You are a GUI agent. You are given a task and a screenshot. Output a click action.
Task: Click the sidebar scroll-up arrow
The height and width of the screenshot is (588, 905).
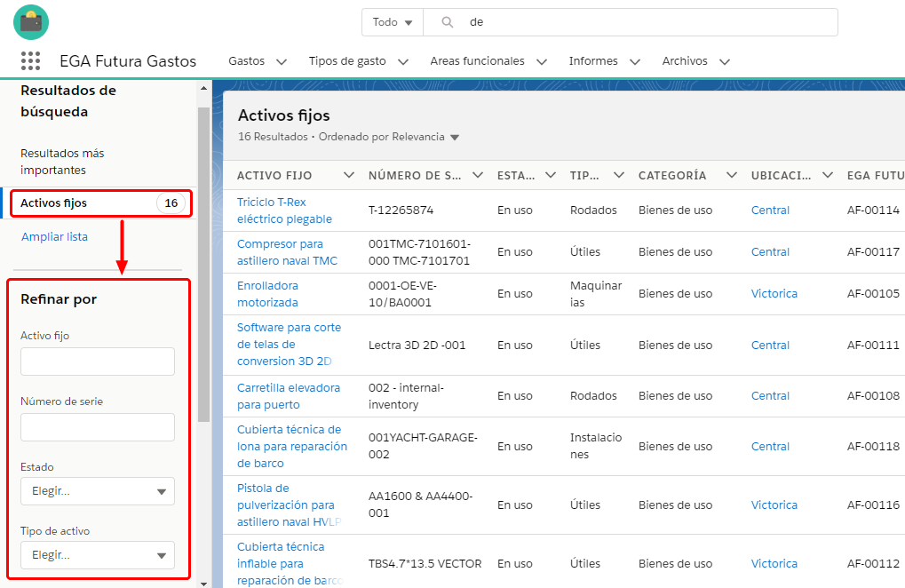[x=203, y=89]
